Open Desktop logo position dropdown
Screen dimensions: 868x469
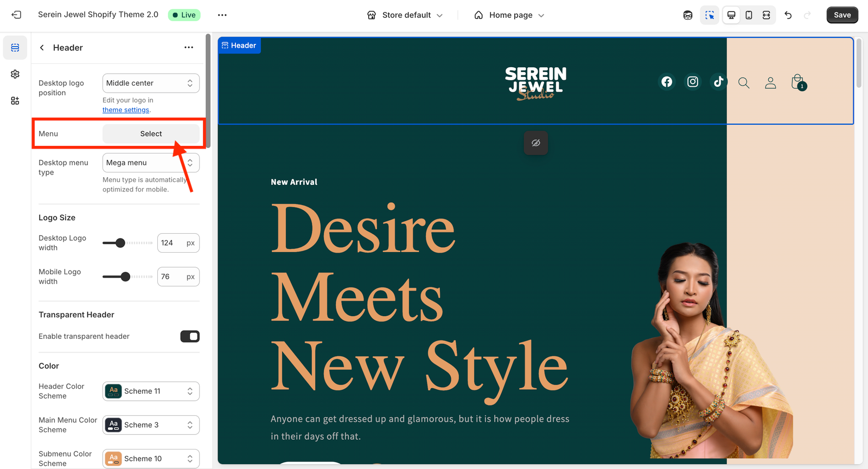[151, 83]
